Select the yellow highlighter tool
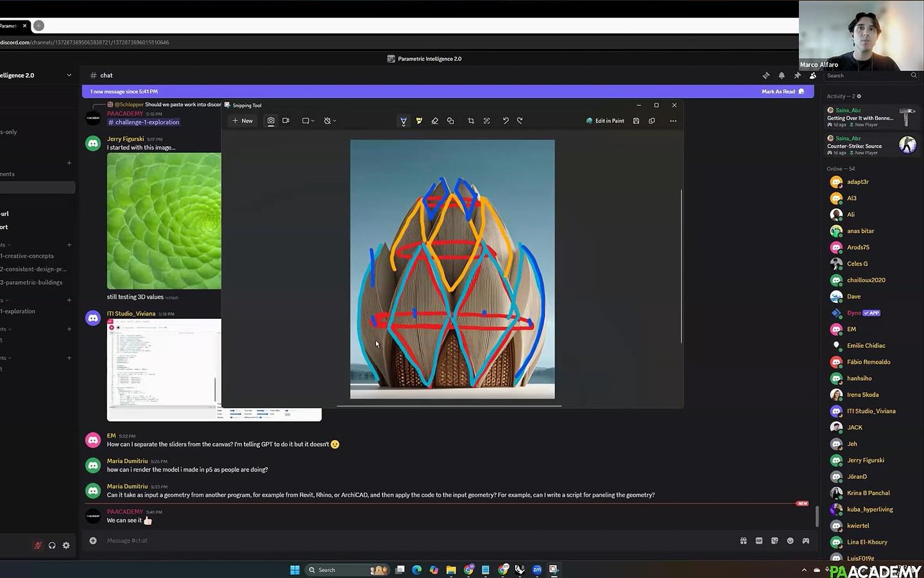924x578 pixels. [419, 121]
